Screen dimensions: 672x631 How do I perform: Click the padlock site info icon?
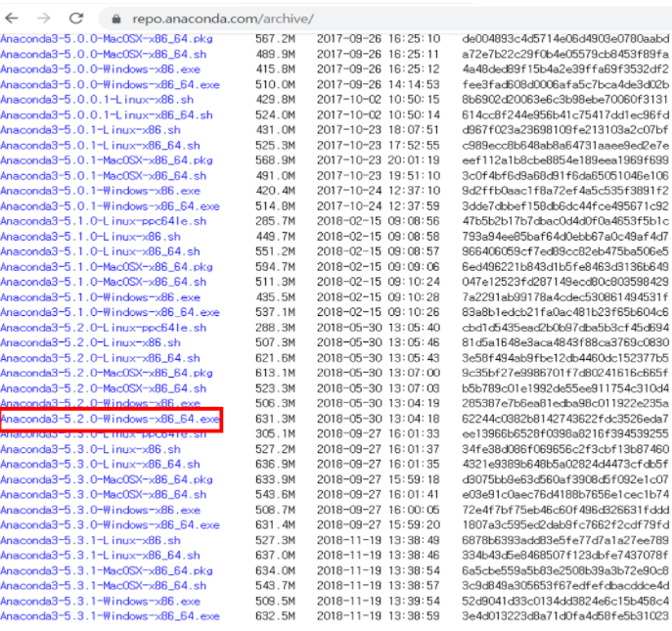click(115, 19)
